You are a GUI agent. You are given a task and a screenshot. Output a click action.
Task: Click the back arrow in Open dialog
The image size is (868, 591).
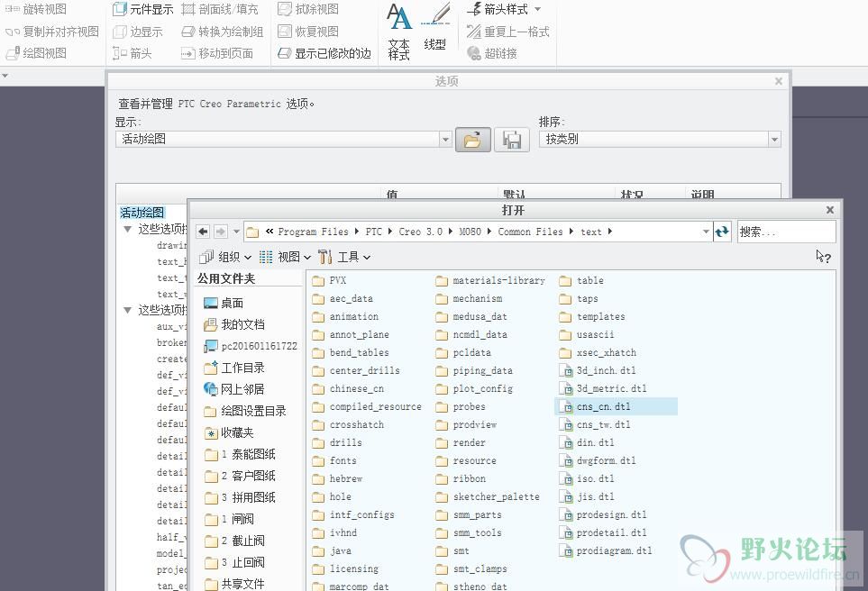point(203,232)
